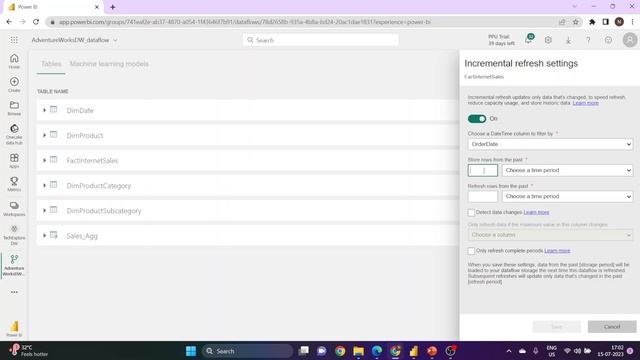Open Browse from the left navigation

coord(14,108)
